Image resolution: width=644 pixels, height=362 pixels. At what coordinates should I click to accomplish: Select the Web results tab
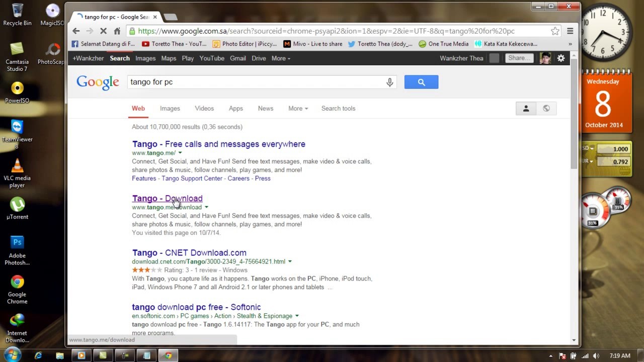[x=138, y=109]
